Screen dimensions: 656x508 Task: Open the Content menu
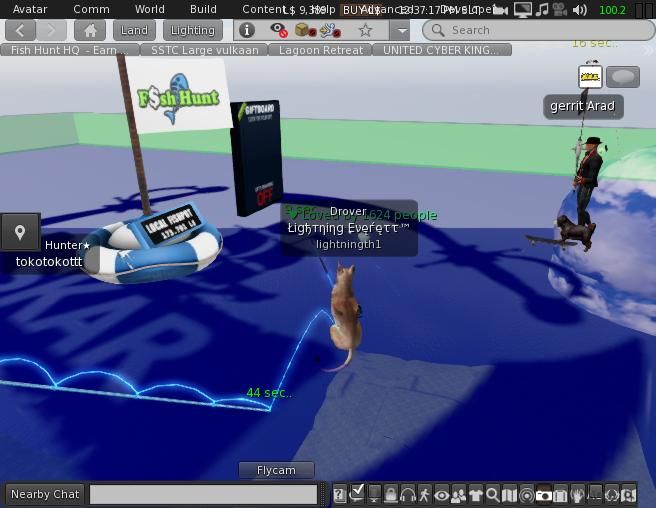tap(263, 9)
